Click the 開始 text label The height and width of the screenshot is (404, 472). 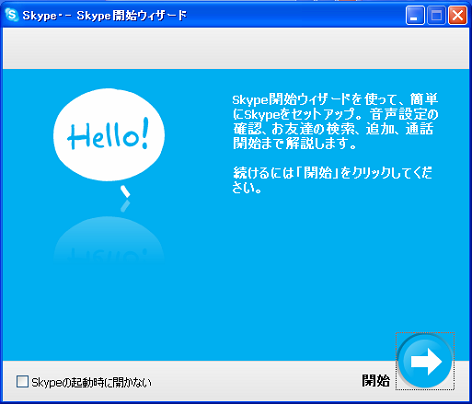tap(376, 380)
